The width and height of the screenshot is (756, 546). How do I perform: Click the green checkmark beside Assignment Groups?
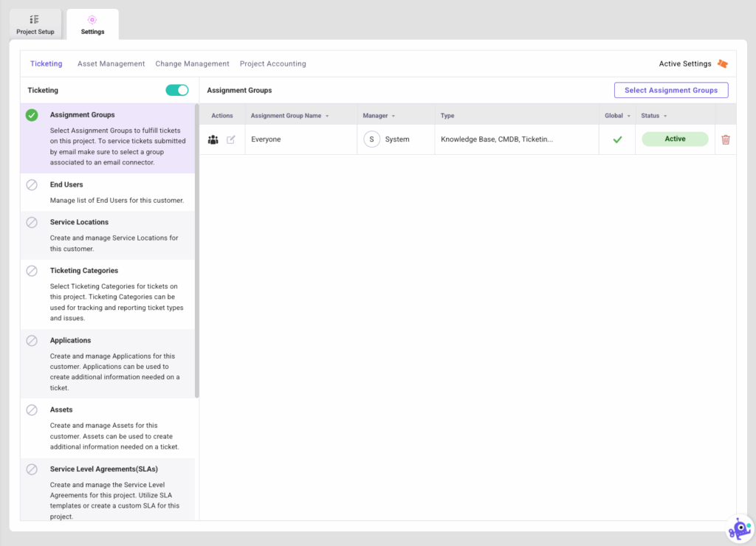pyautogui.click(x=30, y=115)
